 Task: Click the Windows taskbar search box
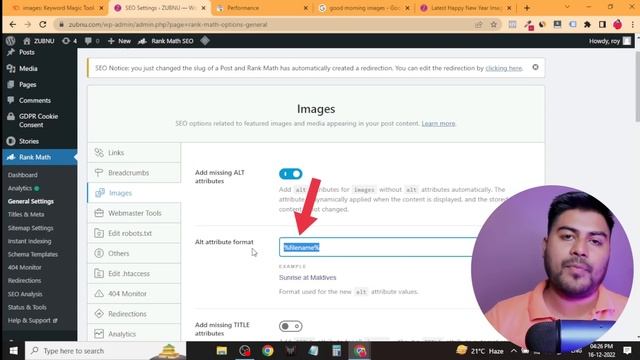click(x=105, y=351)
